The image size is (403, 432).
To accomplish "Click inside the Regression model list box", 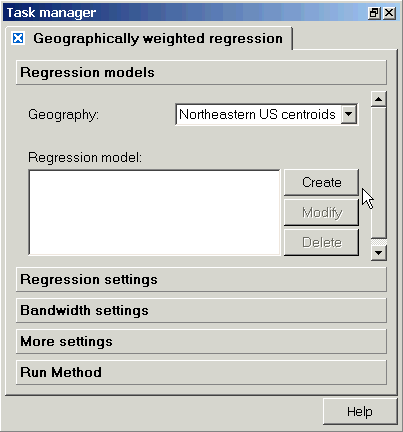I will click(154, 213).
